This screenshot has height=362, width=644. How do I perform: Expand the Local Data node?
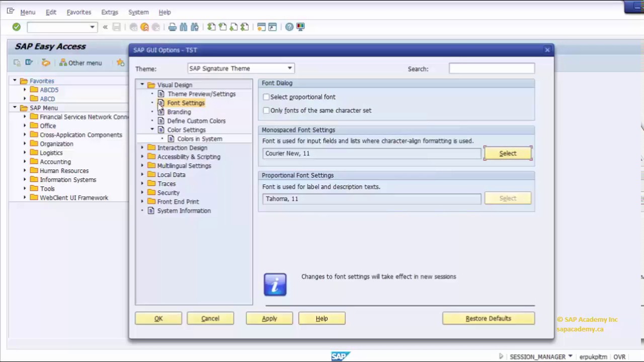(x=142, y=175)
